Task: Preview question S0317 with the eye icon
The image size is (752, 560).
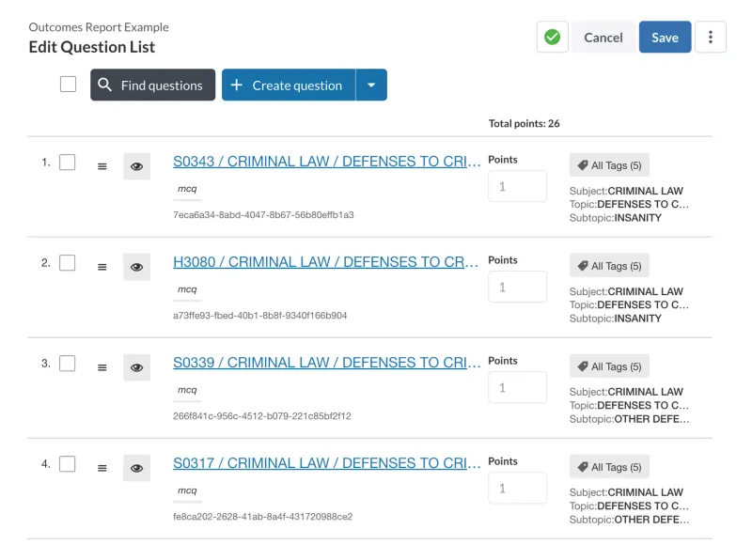Action: point(136,468)
